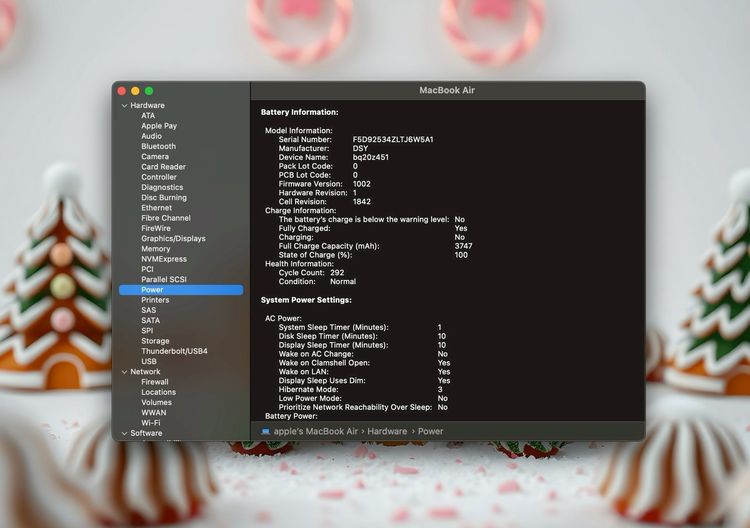Click the battery serial number value

click(x=393, y=139)
